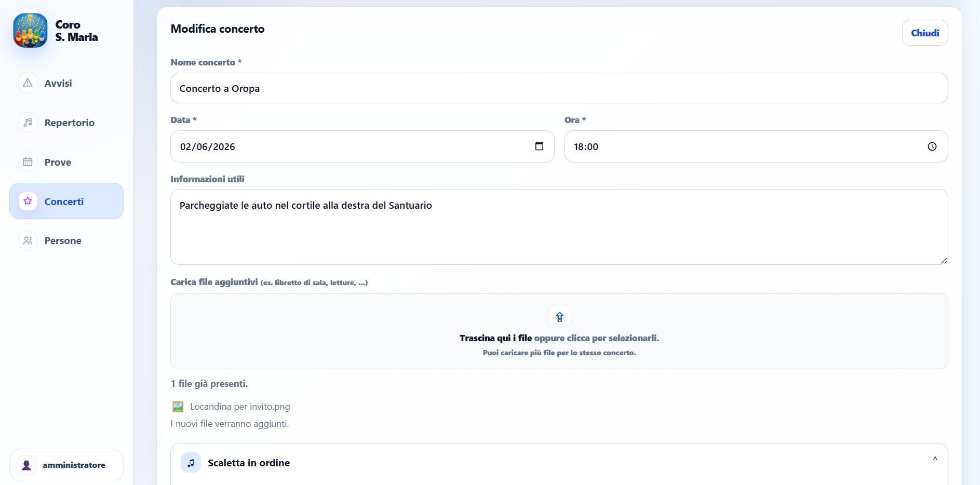Viewport: 980px width, 485px height.
Task: Click the Prove calendar icon in sidebar
Action: pyautogui.click(x=28, y=162)
